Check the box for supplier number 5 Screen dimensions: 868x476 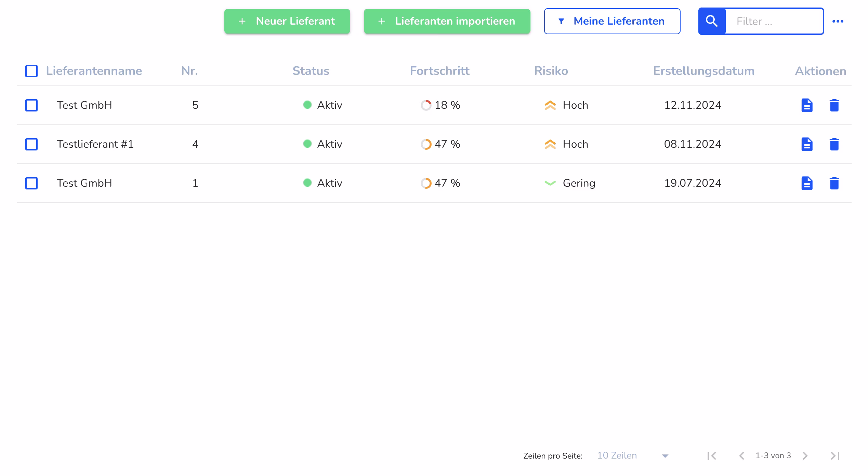coord(31,105)
